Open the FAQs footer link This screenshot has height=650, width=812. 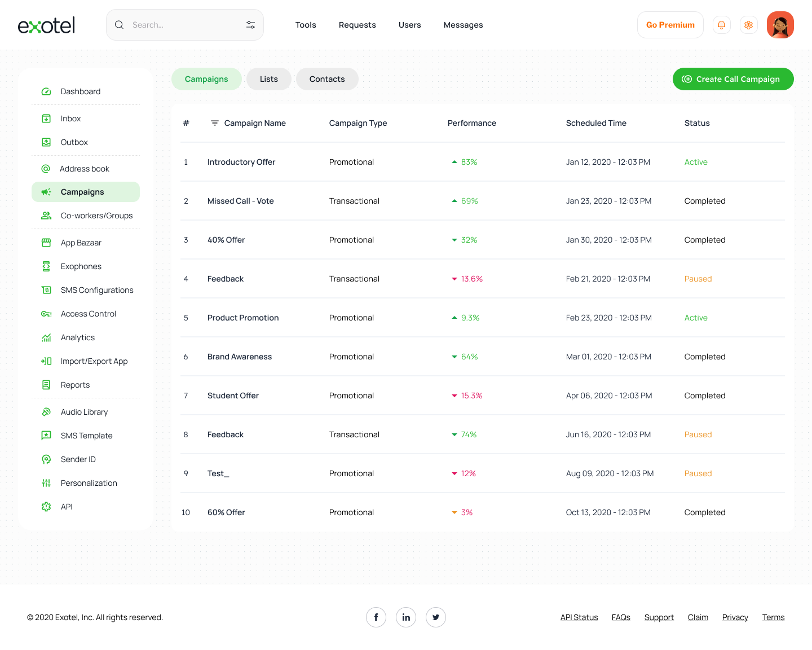(x=621, y=617)
